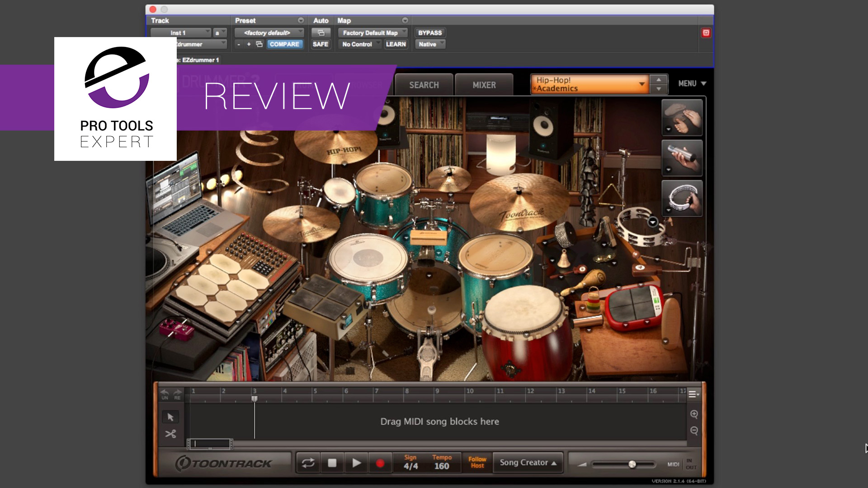Hit the white snare drum head
Viewport: 868px width, 488px height.
click(368, 258)
